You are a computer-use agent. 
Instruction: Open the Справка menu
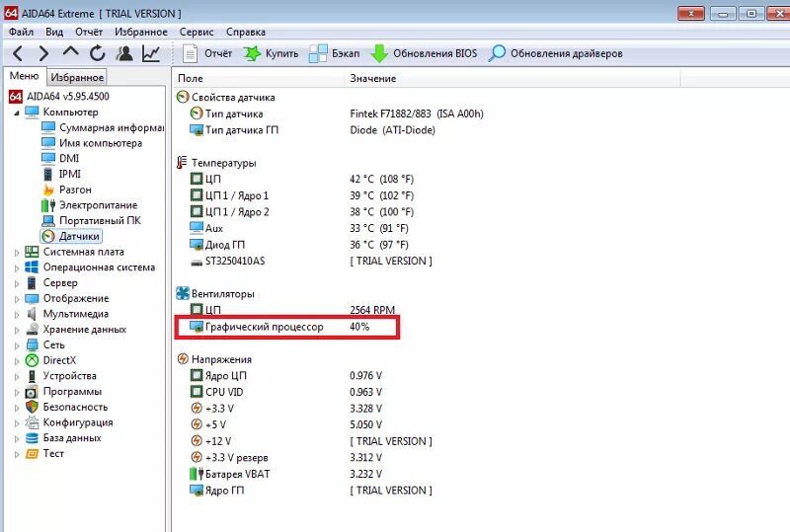click(246, 32)
